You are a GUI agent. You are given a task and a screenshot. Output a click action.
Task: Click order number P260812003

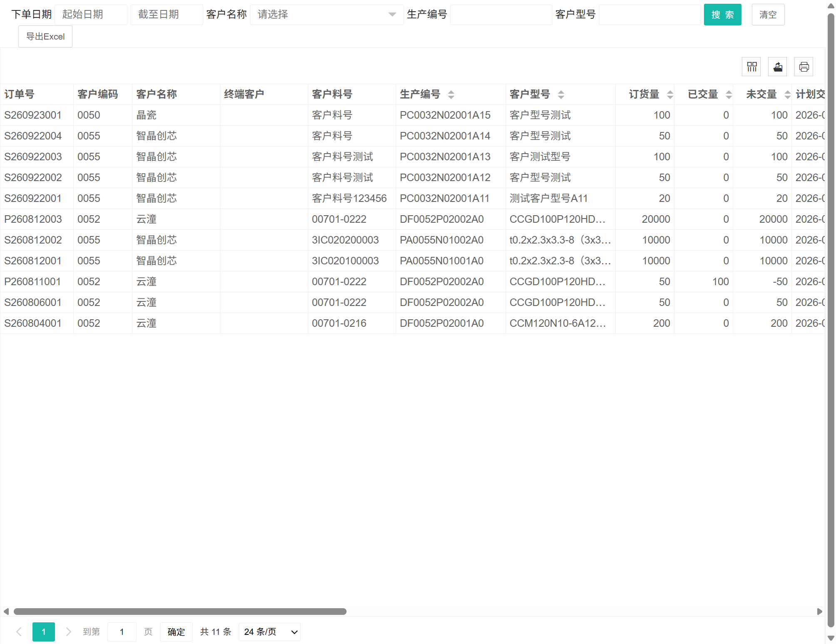[x=33, y=219]
